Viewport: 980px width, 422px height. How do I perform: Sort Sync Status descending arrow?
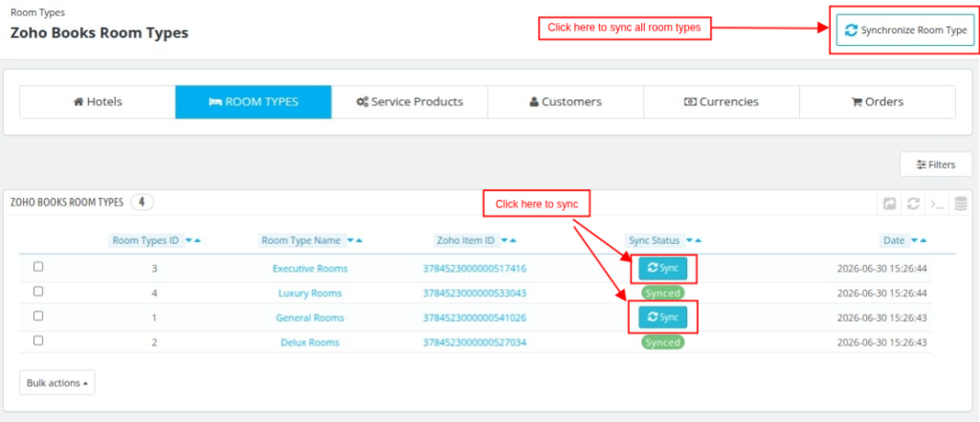(690, 241)
